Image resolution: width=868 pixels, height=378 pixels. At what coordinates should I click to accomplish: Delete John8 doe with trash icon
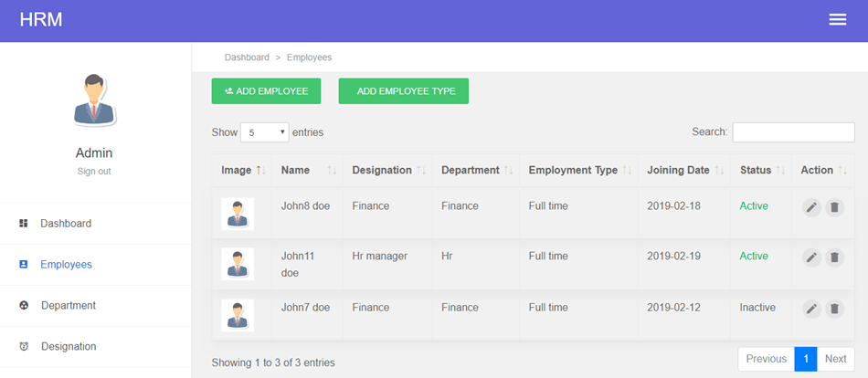click(835, 207)
